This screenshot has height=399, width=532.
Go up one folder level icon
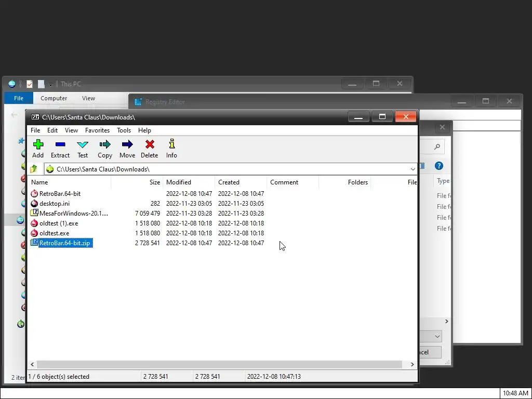(34, 169)
